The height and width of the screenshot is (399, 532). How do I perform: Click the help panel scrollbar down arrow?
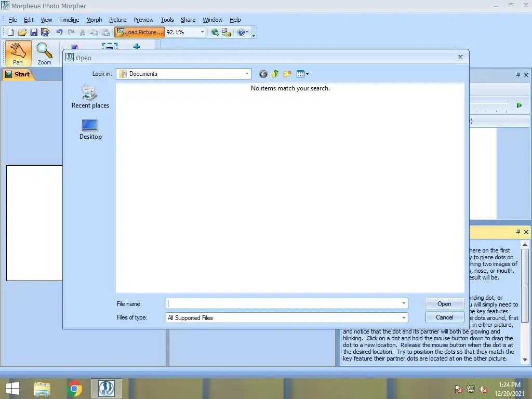[525, 360]
